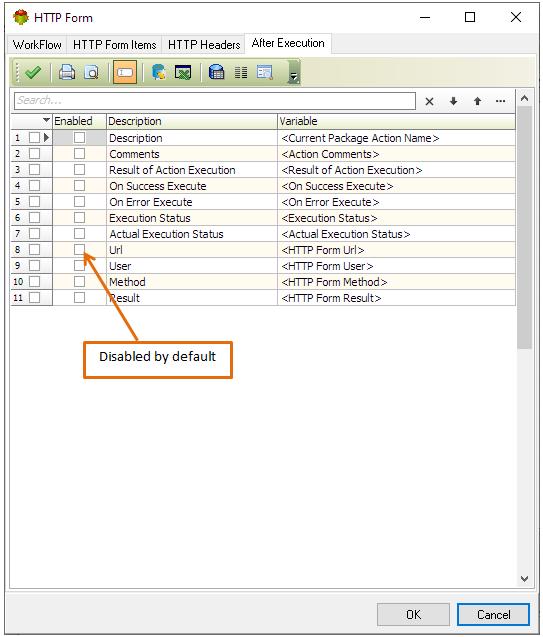543x637 pixels.
Task: Click the row 1 current-record indicator arrow
Action: (x=46, y=138)
